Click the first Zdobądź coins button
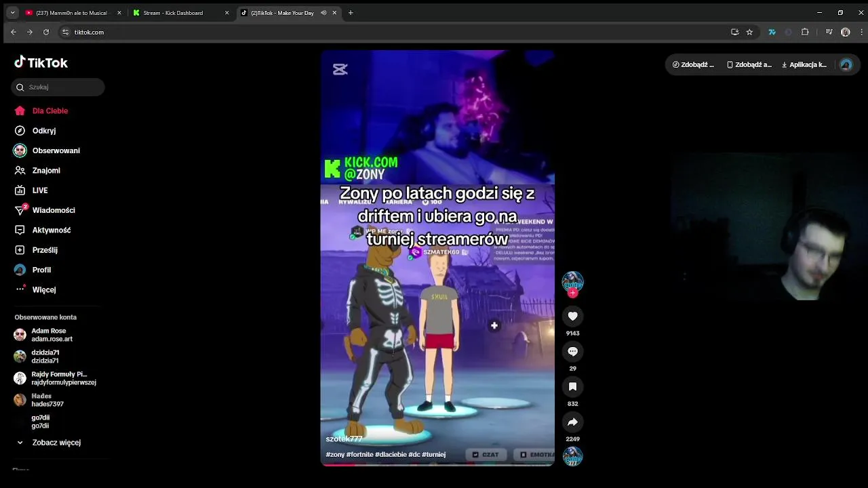Screen dimensions: 868x488 (693, 65)
